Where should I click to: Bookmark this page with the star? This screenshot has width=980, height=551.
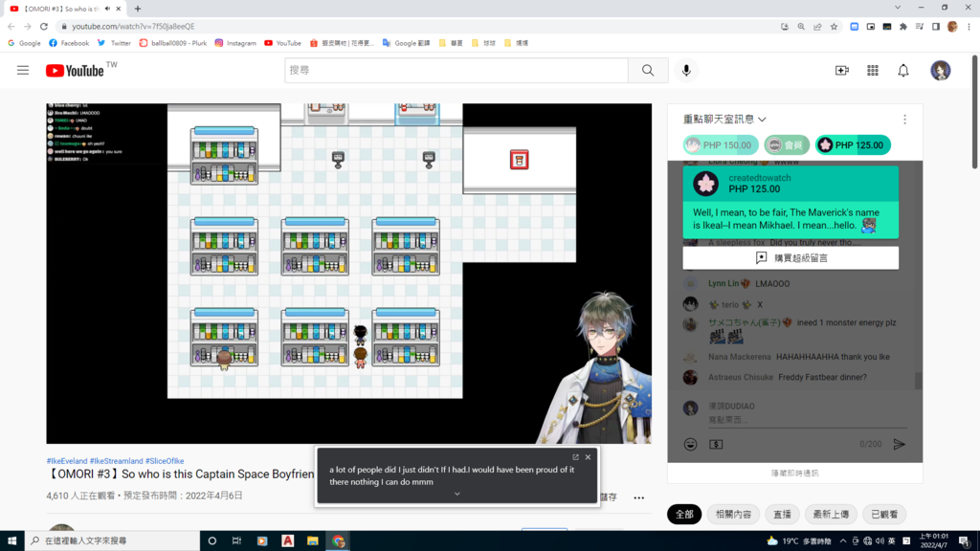coord(834,26)
